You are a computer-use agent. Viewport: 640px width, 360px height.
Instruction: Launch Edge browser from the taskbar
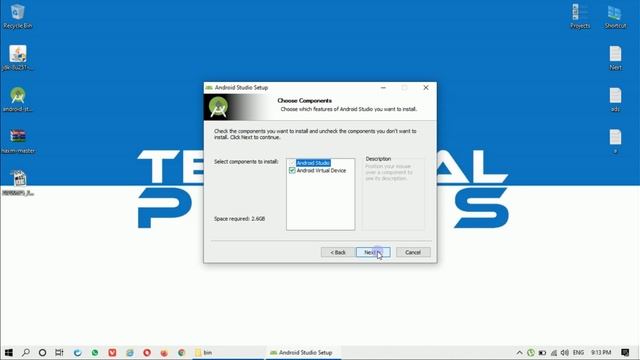78,352
